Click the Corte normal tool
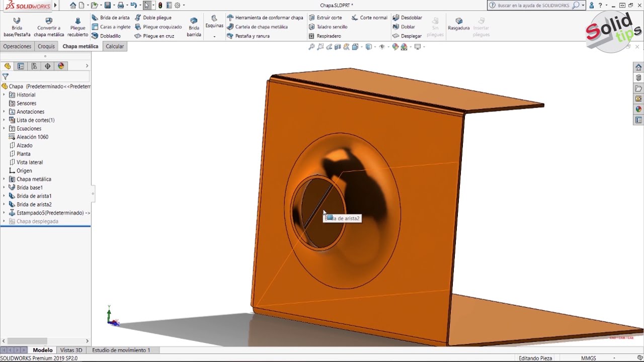 369,18
